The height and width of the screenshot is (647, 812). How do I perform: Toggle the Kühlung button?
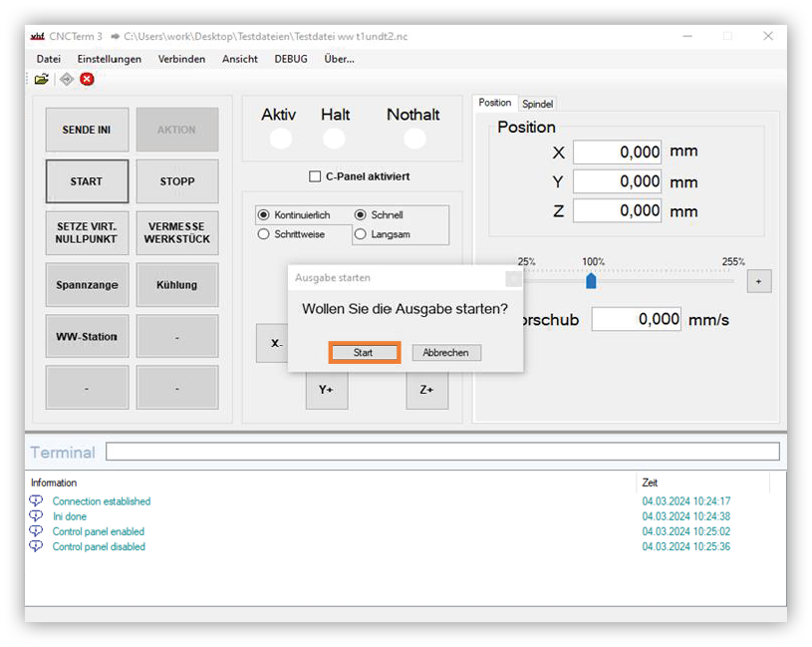click(177, 285)
